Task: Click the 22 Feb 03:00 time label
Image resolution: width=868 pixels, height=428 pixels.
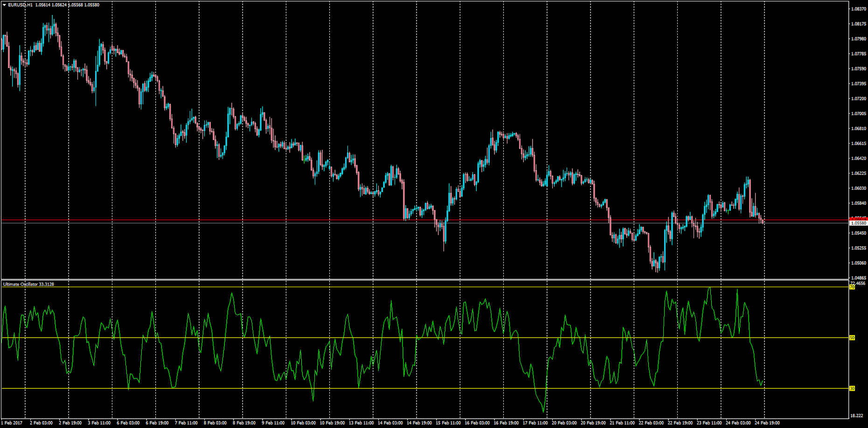Action: [651, 423]
